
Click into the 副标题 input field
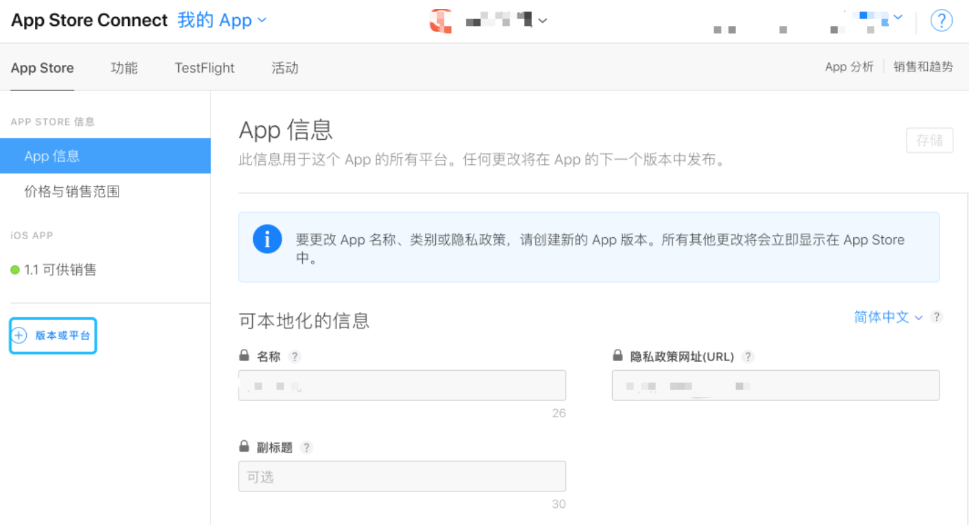point(402,476)
